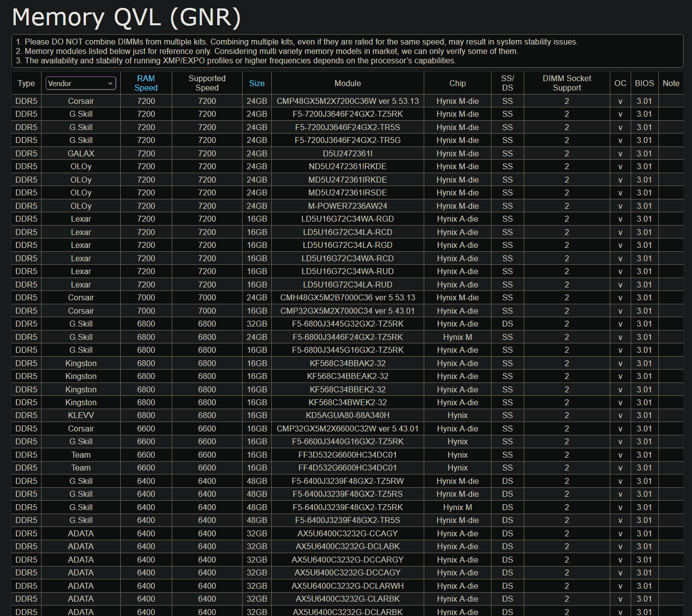Viewport: 692px width, 616px height.
Task: Click the KLEVV vendor cell
Action: [x=81, y=415]
